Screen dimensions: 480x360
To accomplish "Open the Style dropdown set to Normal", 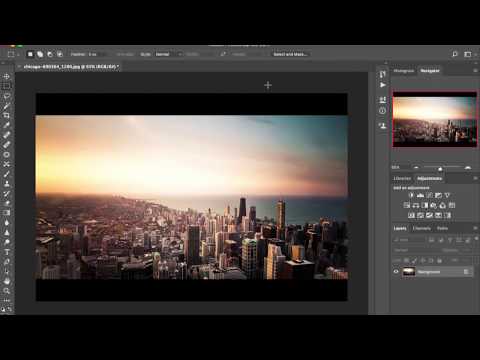I will coord(169,54).
